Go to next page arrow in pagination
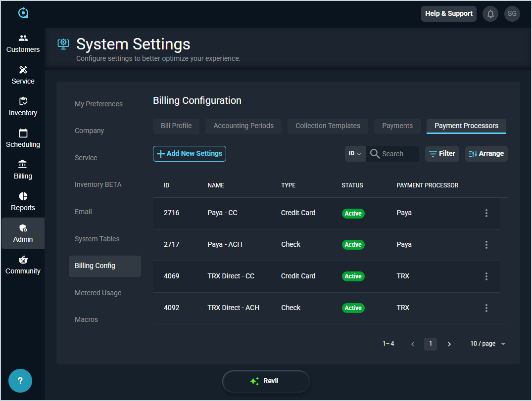This screenshot has width=532, height=401. coord(449,344)
